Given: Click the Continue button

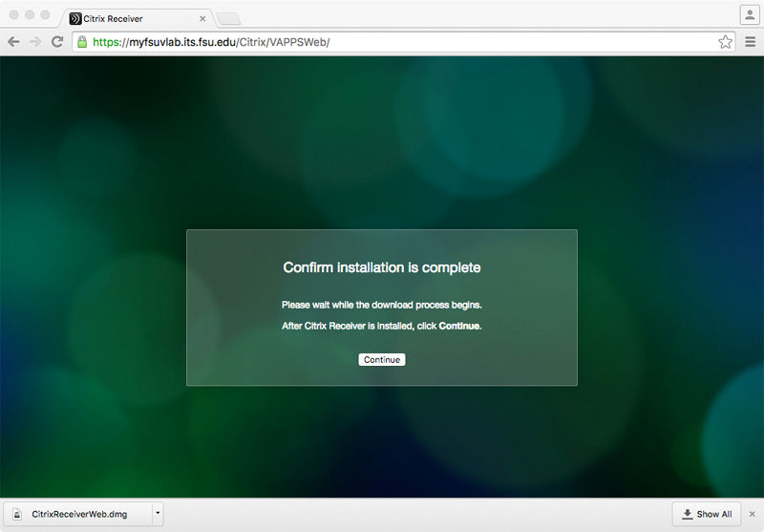Looking at the screenshot, I should (382, 359).
